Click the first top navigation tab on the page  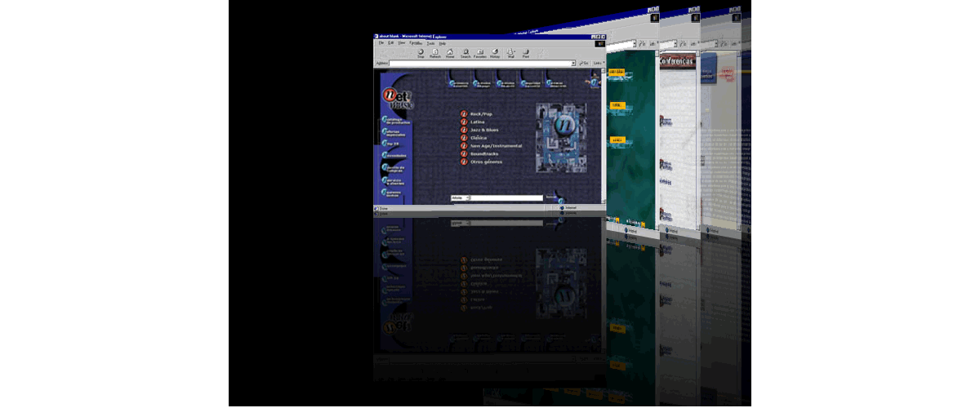tap(458, 83)
